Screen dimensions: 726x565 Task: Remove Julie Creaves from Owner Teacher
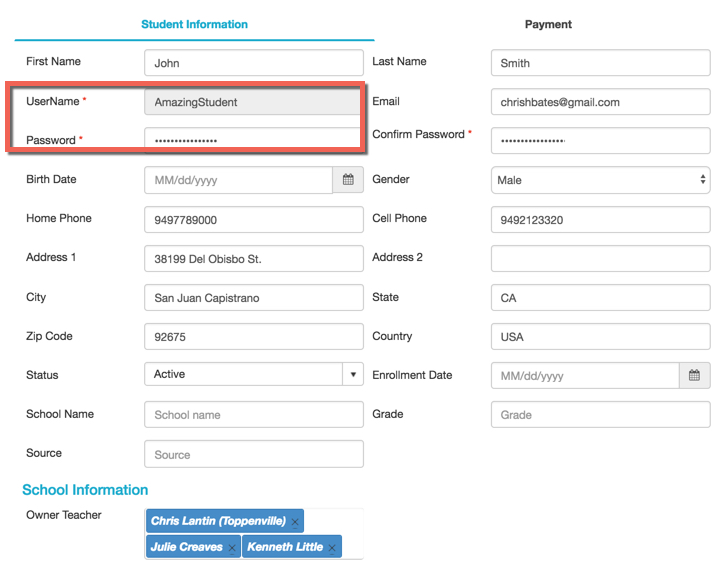(x=232, y=548)
